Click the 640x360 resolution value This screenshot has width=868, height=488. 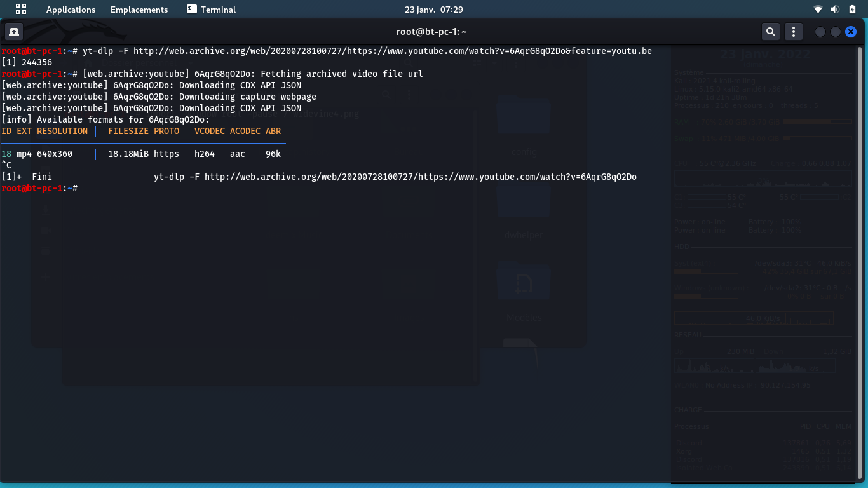[x=55, y=154]
